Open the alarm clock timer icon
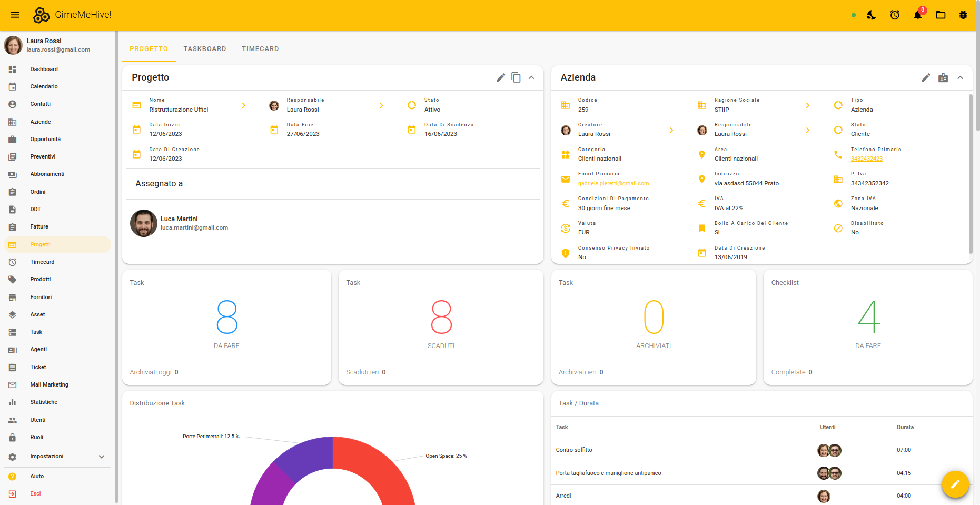This screenshot has width=980, height=505. (x=895, y=15)
